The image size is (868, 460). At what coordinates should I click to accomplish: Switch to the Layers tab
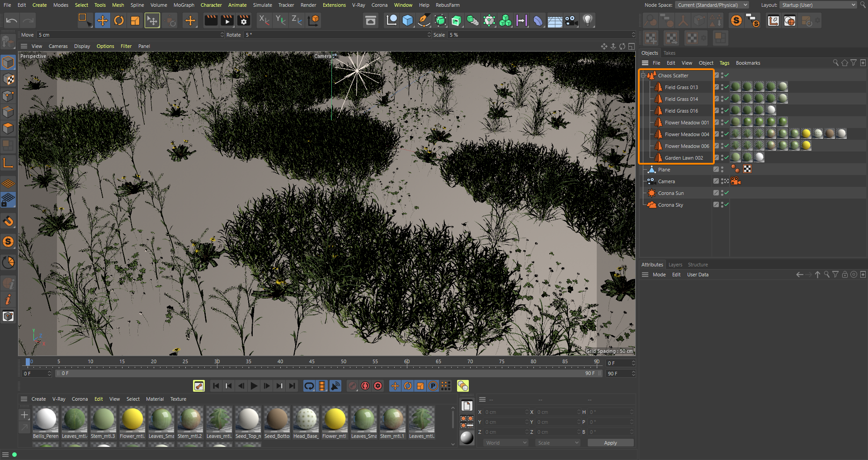tap(675, 265)
